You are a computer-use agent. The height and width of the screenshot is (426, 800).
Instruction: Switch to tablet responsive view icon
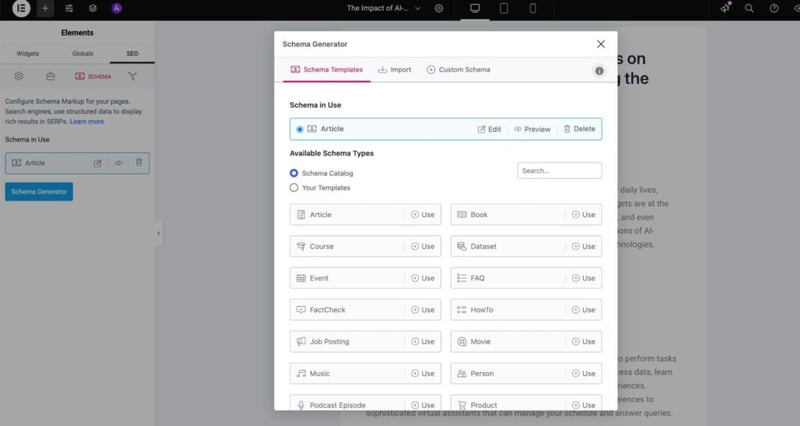pyautogui.click(x=503, y=8)
